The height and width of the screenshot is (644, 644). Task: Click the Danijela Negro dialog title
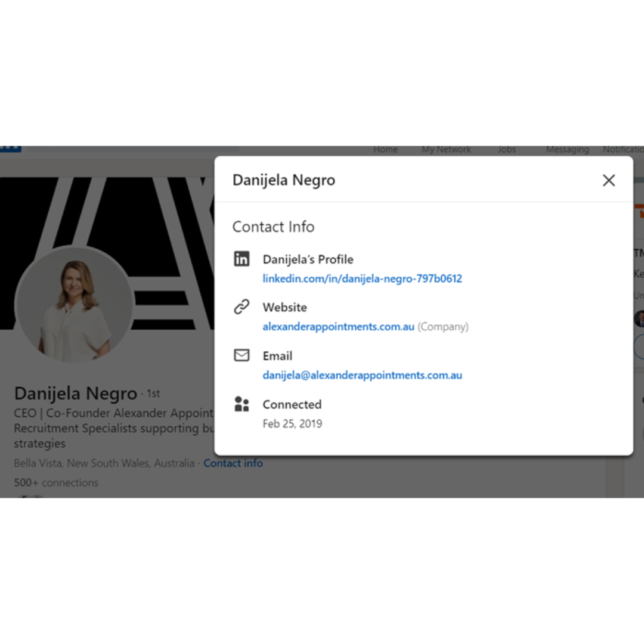(284, 180)
